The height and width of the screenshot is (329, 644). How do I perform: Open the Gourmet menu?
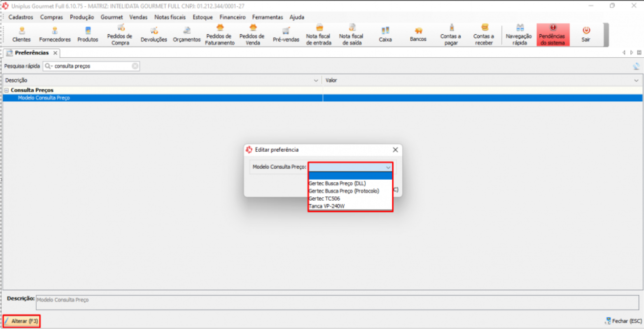point(111,17)
